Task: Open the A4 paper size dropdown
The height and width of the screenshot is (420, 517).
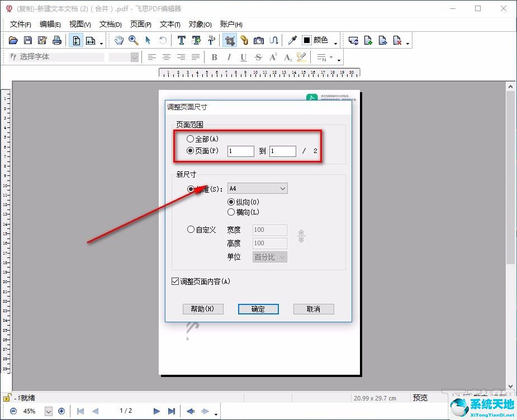Action: [x=282, y=189]
